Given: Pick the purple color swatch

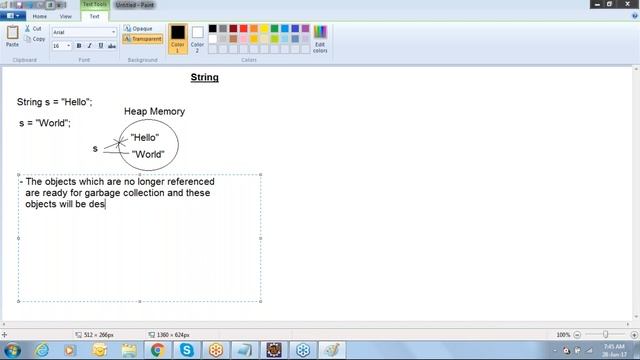Looking at the screenshot, I should (x=305, y=29).
